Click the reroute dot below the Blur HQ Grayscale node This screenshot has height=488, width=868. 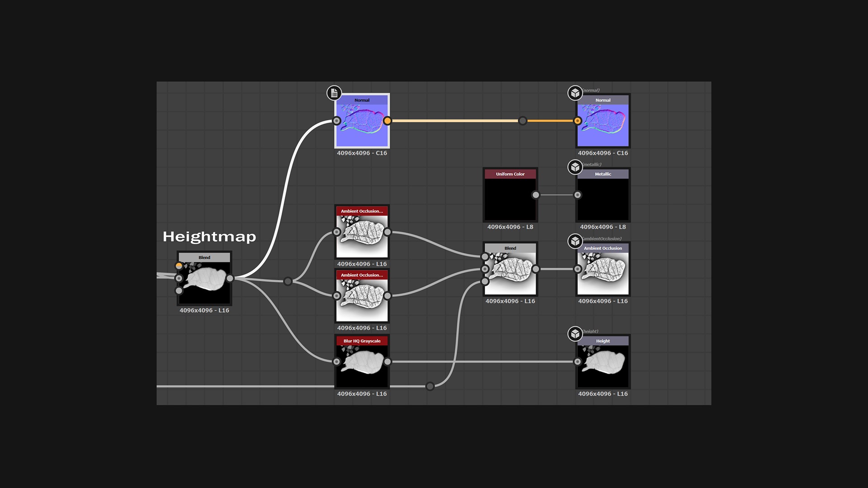point(430,386)
